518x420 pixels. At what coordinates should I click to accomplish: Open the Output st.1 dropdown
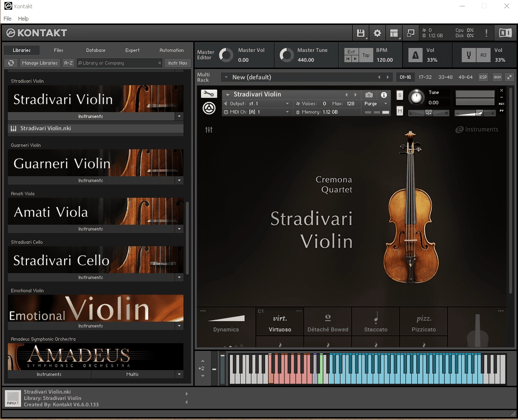(257, 103)
